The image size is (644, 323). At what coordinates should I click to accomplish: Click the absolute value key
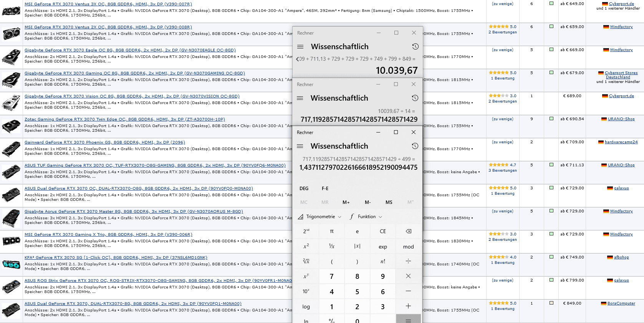tap(357, 246)
